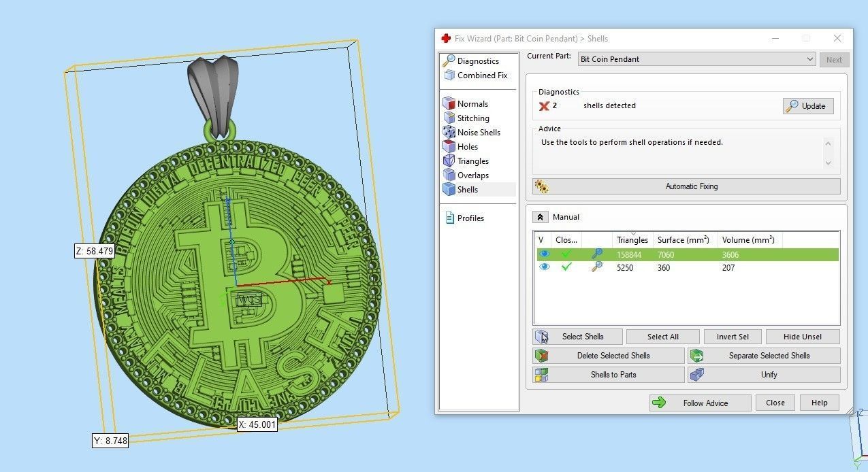This screenshot has width=868, height=472.
Task: Sort by the Surface (mm²) column
Action: (x=685, y=239)
